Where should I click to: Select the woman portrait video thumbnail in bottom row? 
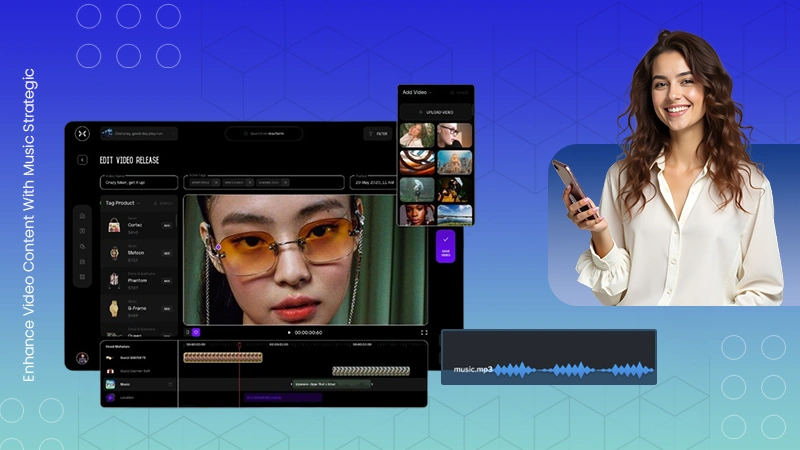[x=417, y=214]
